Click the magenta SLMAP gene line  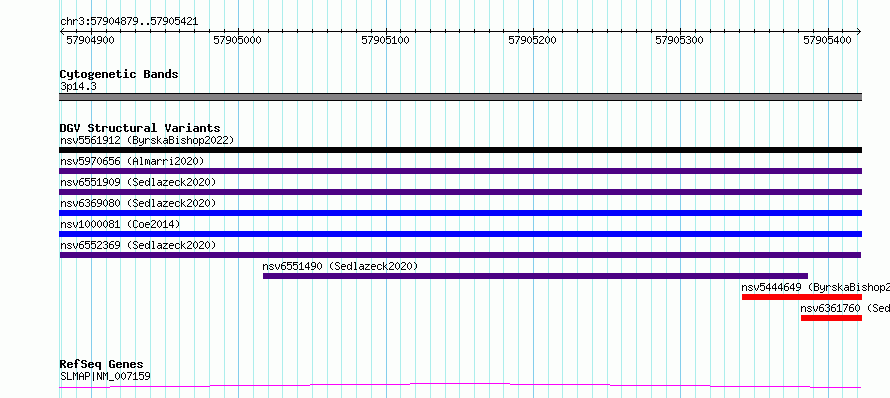click(x=460, y=386)
